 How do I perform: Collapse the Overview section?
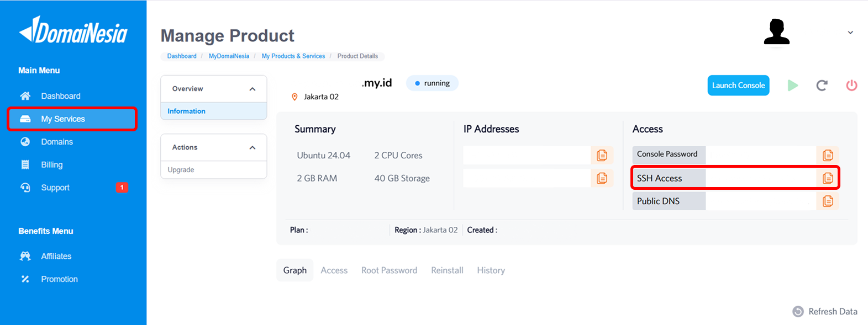pyautogui.click(x=252, y=89)
